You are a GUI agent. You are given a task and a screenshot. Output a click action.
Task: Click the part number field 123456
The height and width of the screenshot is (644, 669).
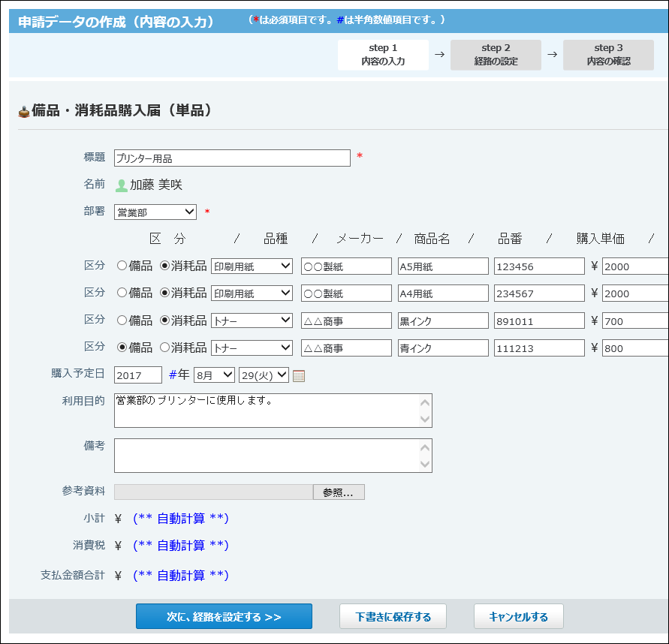coord(539,266)
